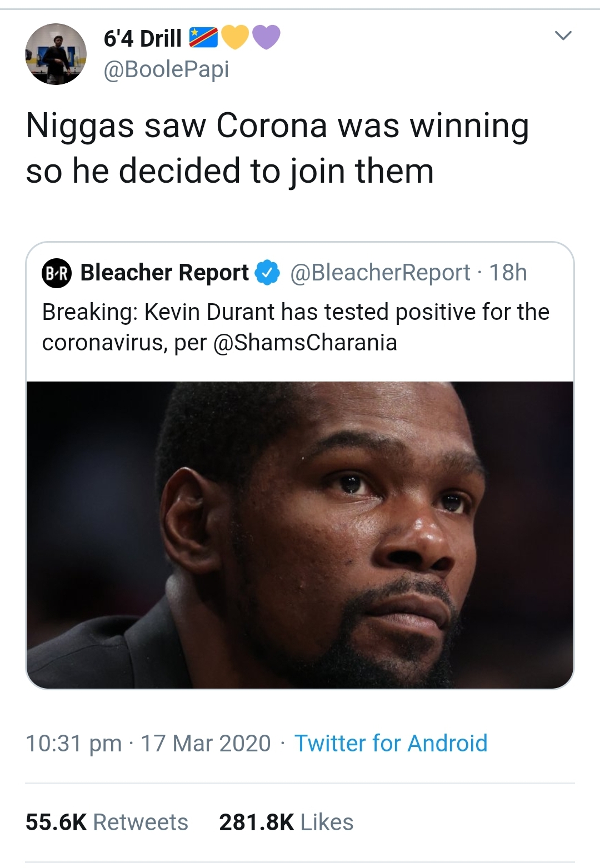The height and width of the screenshot is (868, 600).
Task: Open the tweet options chevron menu
Action: pyautogui.click(x=563, y=36)
